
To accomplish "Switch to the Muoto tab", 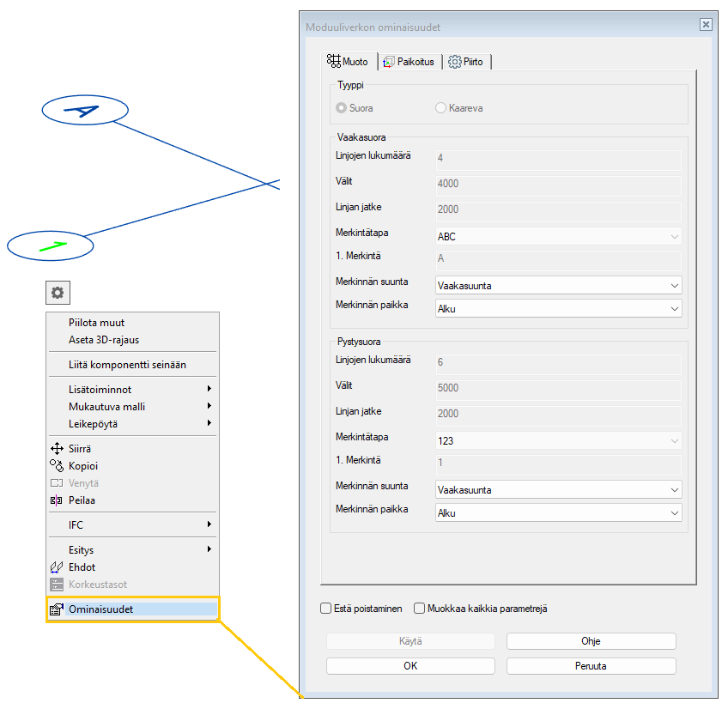I will point(349,61).
